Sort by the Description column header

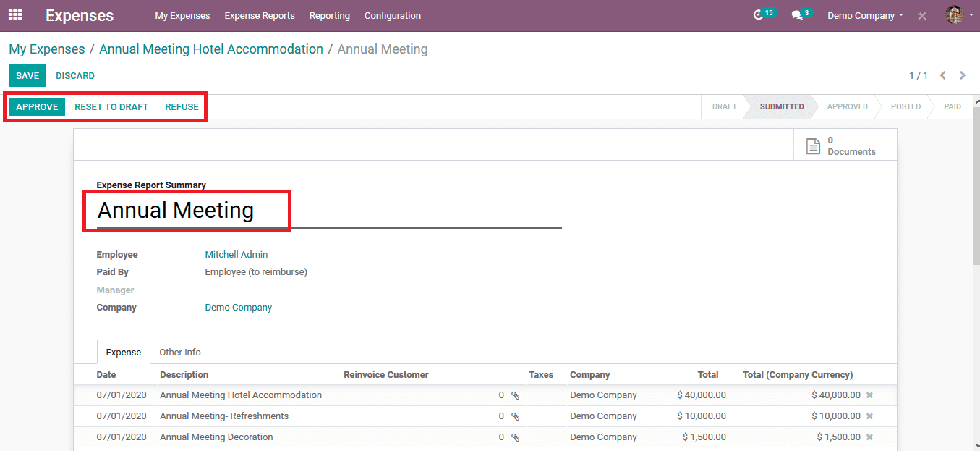coord(184,375)
